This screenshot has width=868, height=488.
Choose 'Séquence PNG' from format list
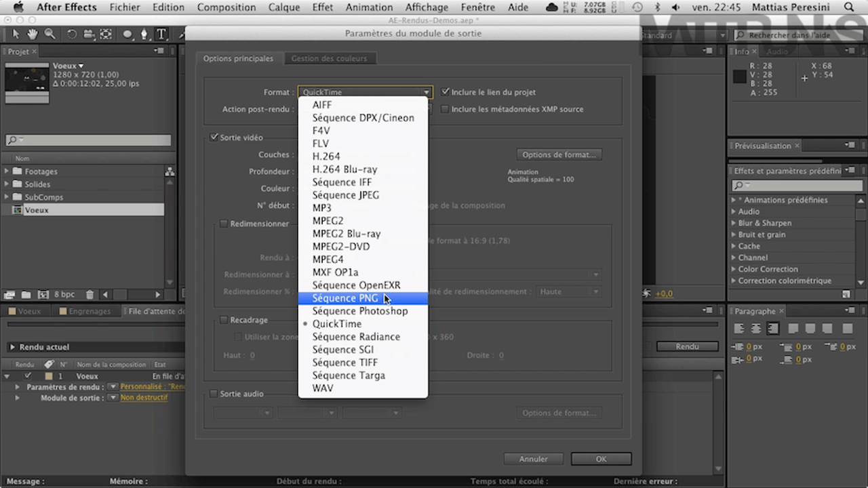pyautogui.click(x=344, y=298)
